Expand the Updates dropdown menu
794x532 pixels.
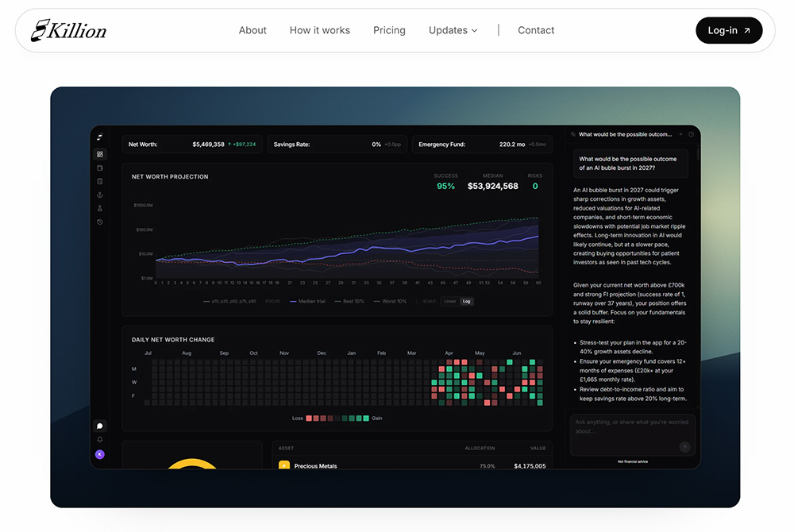coord(453,30)
